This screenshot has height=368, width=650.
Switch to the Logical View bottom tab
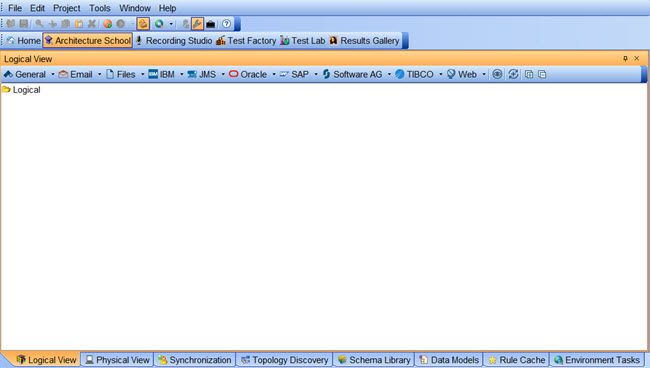click(x=46, y=360)
